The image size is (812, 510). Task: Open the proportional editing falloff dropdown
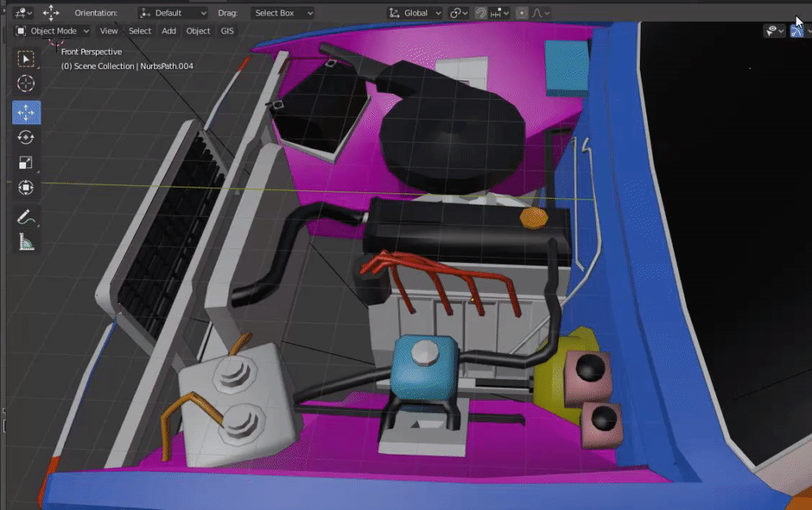click(x=541, y=13)
